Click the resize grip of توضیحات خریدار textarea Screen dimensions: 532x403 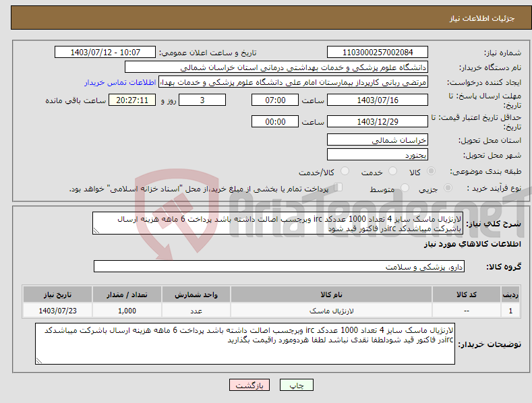click(39, 361)
